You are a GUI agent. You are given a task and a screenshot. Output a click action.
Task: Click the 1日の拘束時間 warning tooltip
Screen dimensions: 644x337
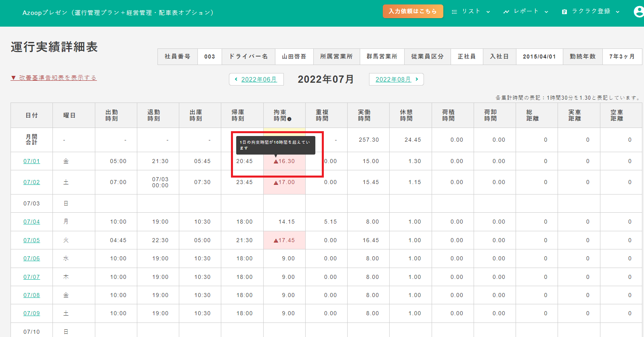point(275,145)
